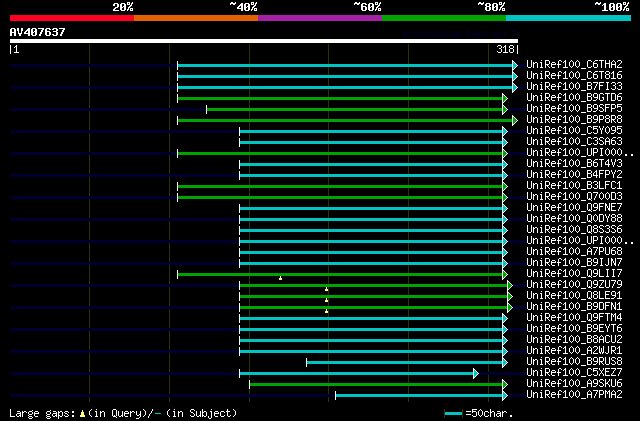Viewport: 640px width, 421px height.
Task: Open hit UniRef100_B9IJN7
Action: [574, 263]
